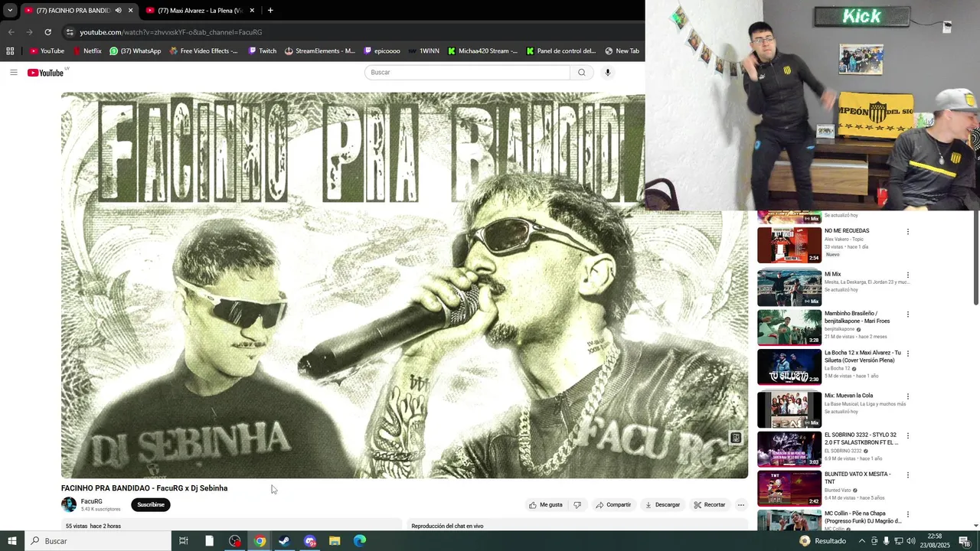
Task: Open the Twitch bookmark
Action: point(263,51)
